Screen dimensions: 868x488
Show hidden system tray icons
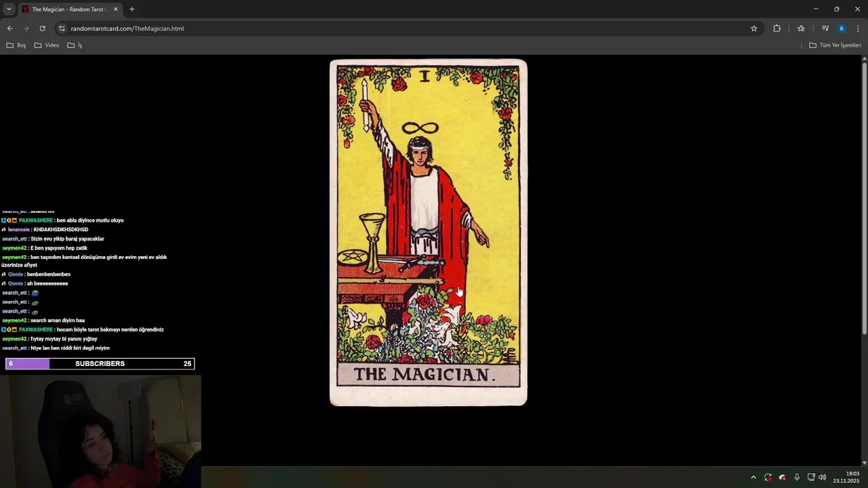(753, 477)
